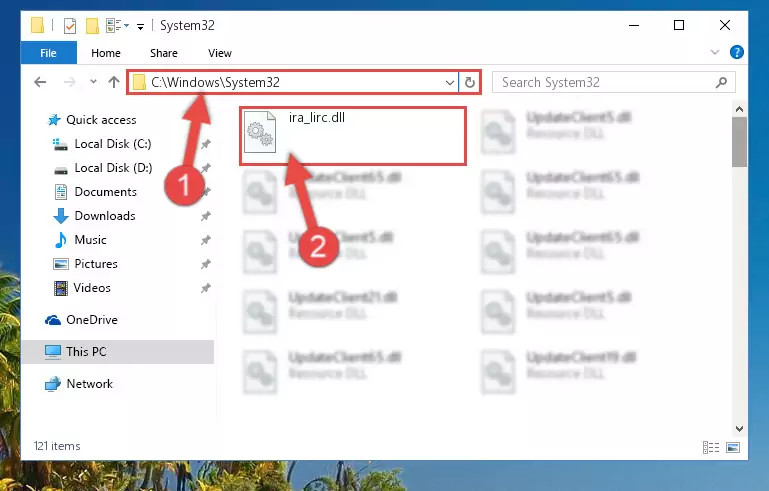Minimize the System32 window
Viewport: 769px width, 491px height.
[x=634, y=25]
